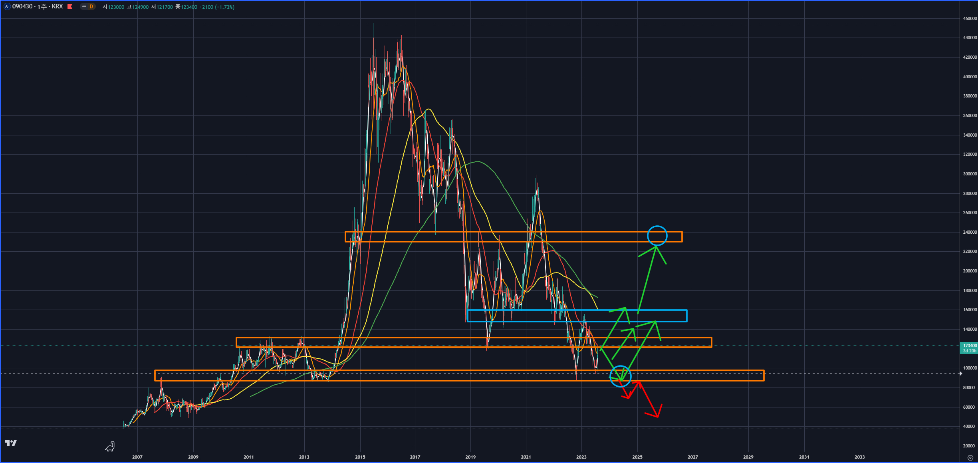980x463 pixels.
Task: Select the large green upward arrow drawing
Action: point(647,280)
